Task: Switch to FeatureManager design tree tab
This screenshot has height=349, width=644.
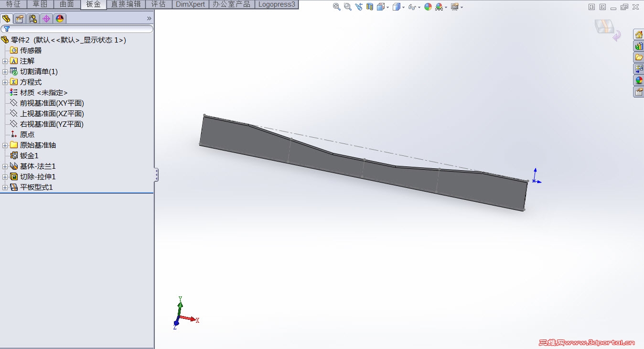Action: click(6, 19)
